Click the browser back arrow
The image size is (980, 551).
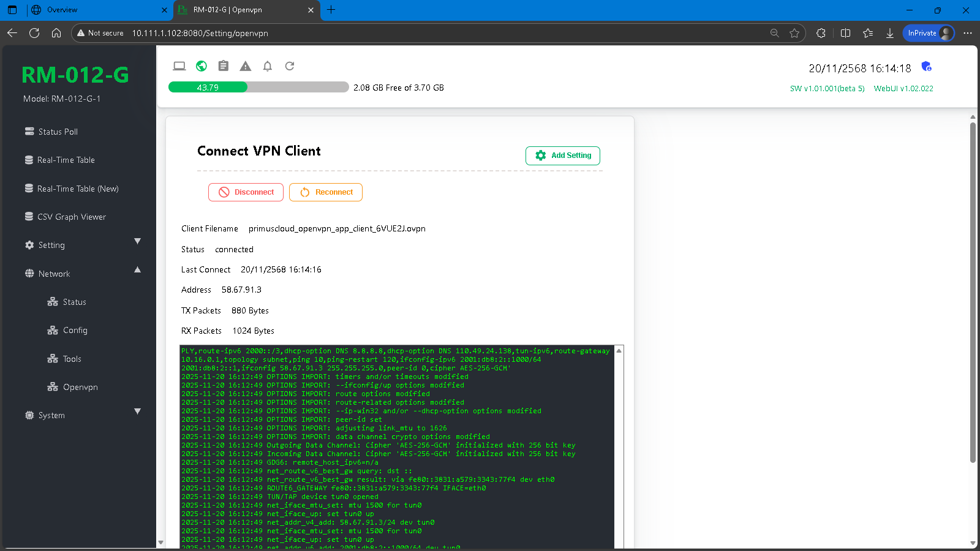(12, 33)
